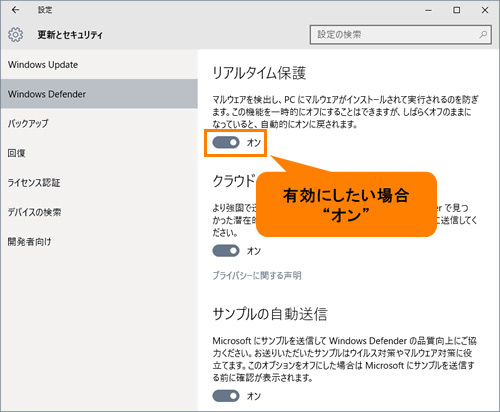Open 開発者向け section
The width and height of the screenshot is (500, 412).
pyautogui.click(x=99, y=241)
